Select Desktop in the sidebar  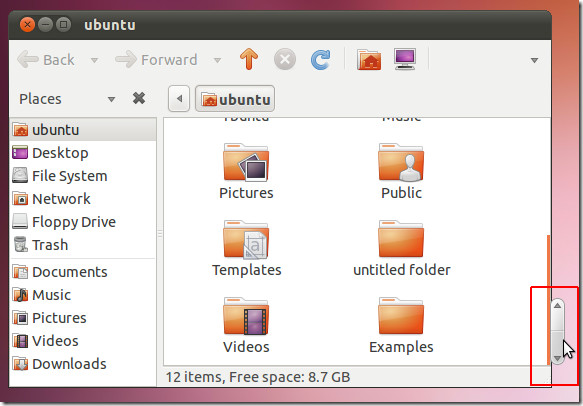click(83, 153)
